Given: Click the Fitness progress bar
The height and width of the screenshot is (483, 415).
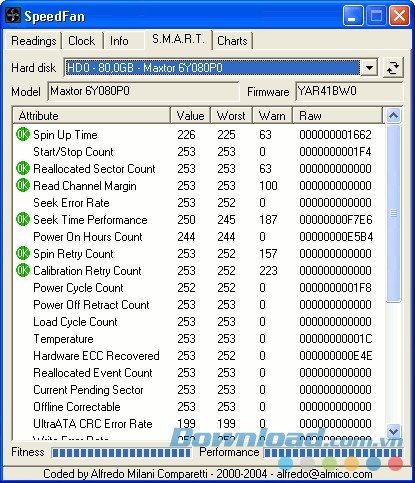Looking at the screenshot, I should [x=121, y=452].
